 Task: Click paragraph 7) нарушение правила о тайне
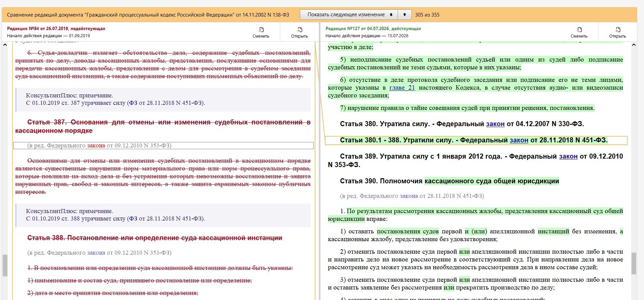(467, 108)
